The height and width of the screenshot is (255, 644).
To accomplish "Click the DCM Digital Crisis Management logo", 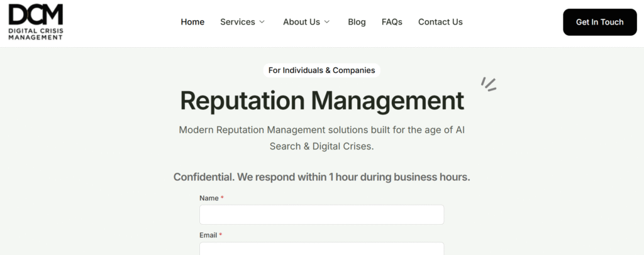I will (x=36, y=22).
